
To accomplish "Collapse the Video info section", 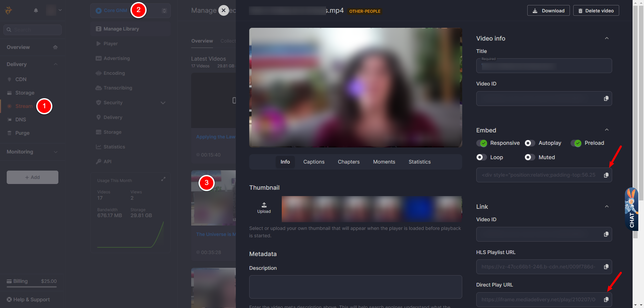I will click(x=607, y=38).
